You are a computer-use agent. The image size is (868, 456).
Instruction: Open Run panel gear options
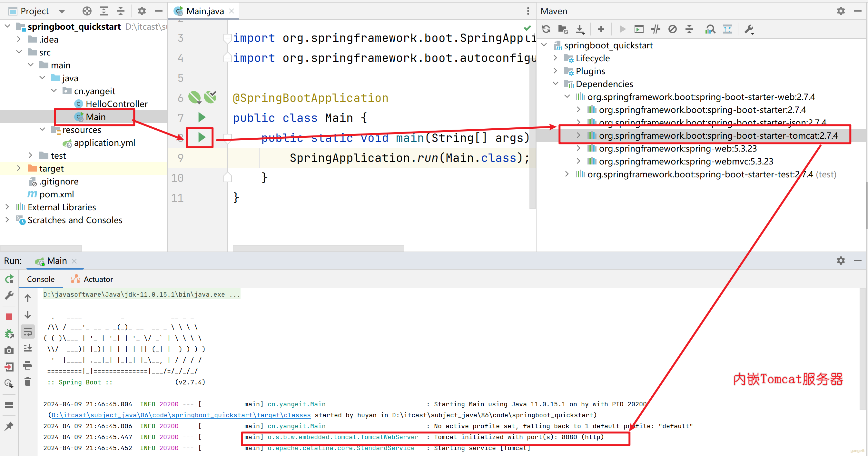click(841, 261)
